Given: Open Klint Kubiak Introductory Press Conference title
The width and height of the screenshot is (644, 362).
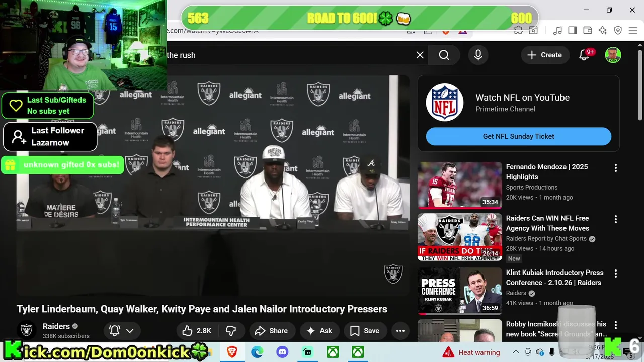Looking at the screenshot, I should 554,278.
